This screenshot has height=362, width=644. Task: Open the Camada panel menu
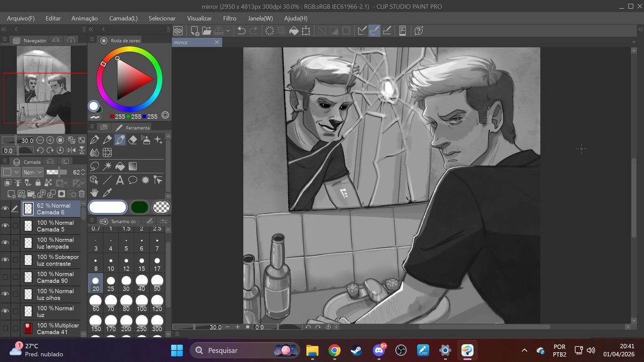pyautogui.click(x=5, y=161)
